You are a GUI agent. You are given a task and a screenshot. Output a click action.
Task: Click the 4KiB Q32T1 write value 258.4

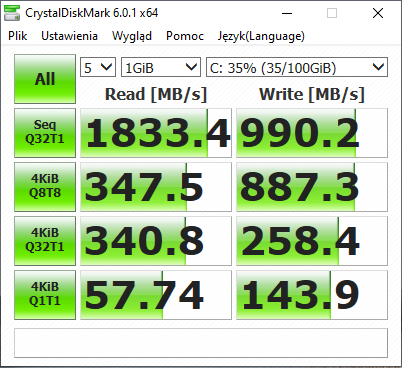312,241
